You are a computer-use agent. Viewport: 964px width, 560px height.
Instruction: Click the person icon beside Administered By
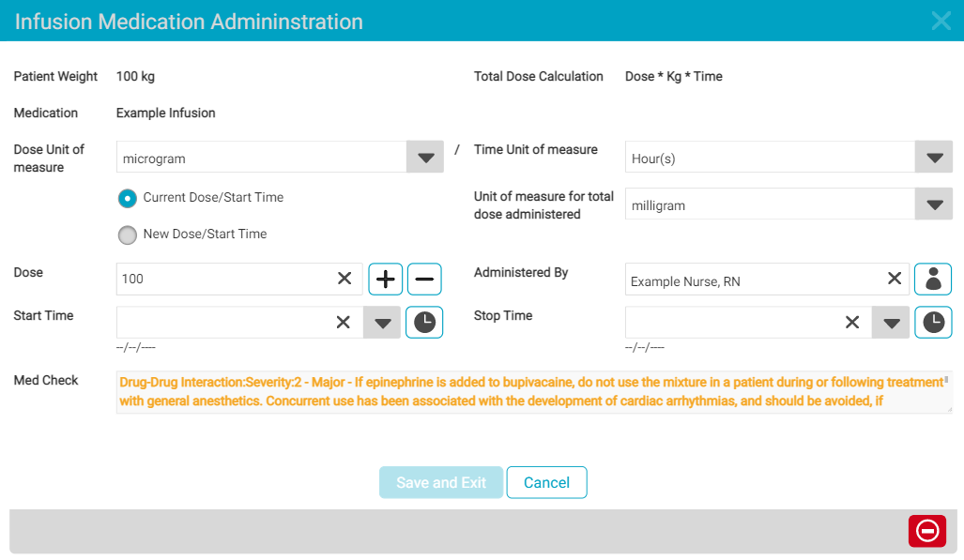pyautogui.click(x=933, y=279)
